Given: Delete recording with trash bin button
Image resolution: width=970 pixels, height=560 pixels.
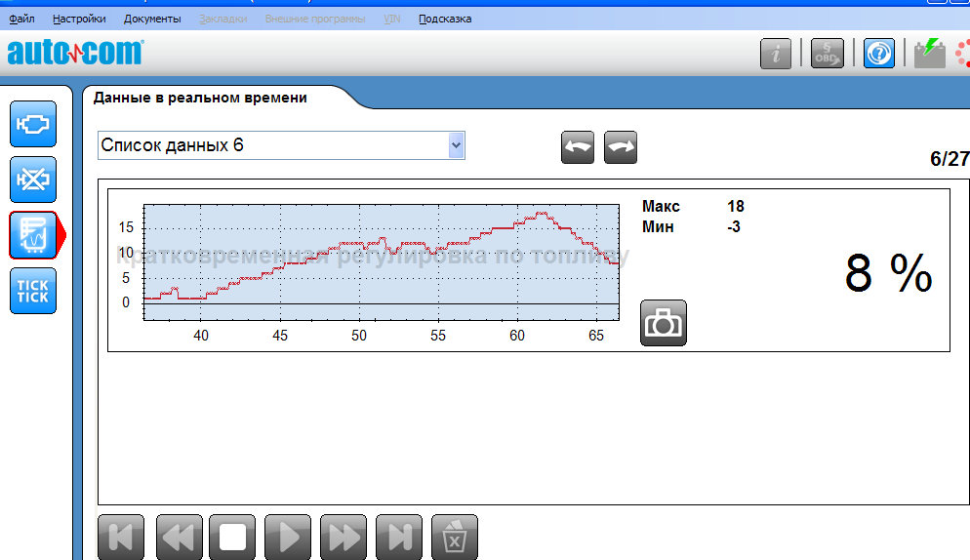Looking at the screenshot, I should click(x=455, y=538).
